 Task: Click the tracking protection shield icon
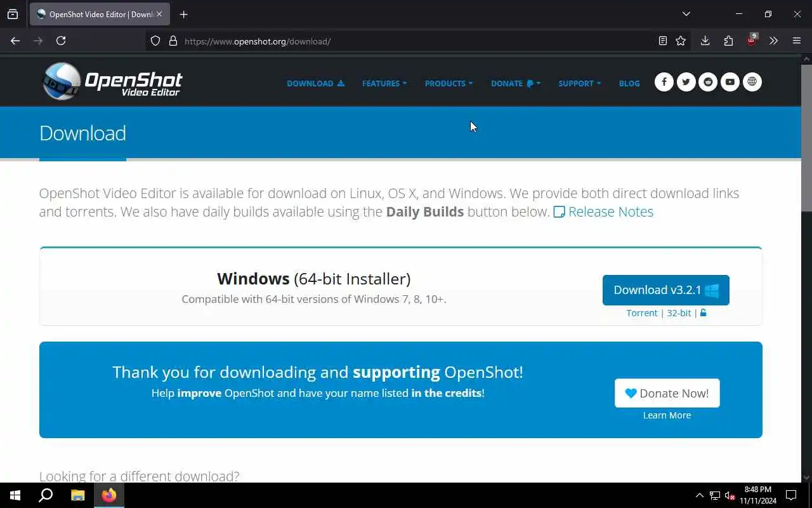click(155, 41)
